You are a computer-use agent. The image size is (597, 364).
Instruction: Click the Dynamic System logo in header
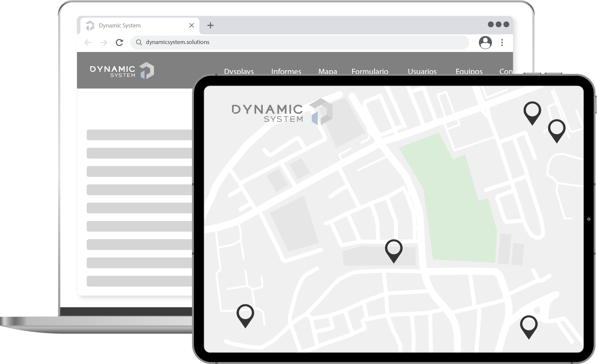point(122,70)
